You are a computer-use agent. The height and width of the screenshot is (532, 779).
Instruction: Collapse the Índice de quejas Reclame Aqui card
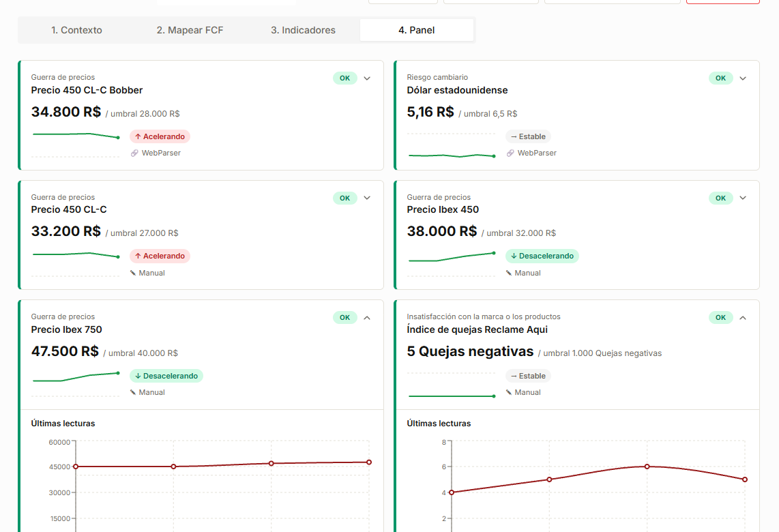tap(743, 317)
